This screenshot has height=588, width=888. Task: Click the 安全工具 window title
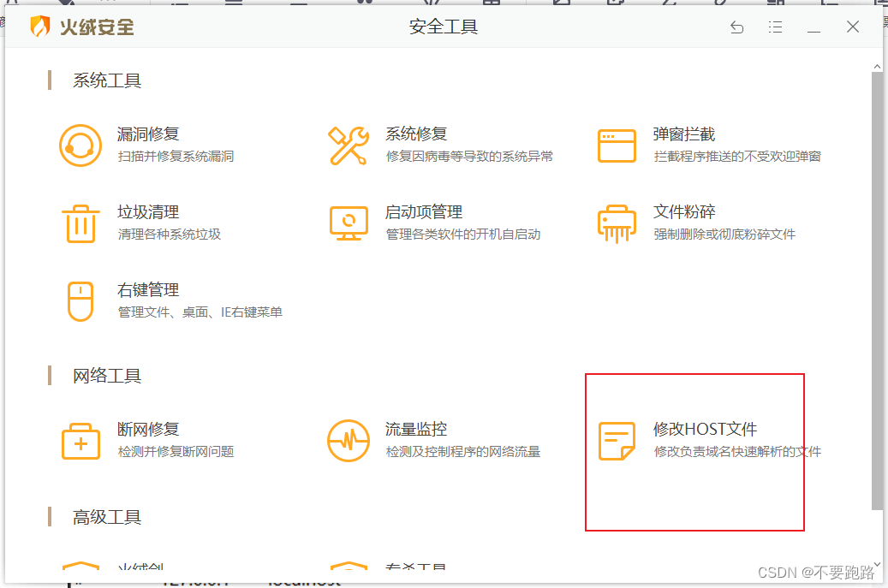[x=444, y=27]
